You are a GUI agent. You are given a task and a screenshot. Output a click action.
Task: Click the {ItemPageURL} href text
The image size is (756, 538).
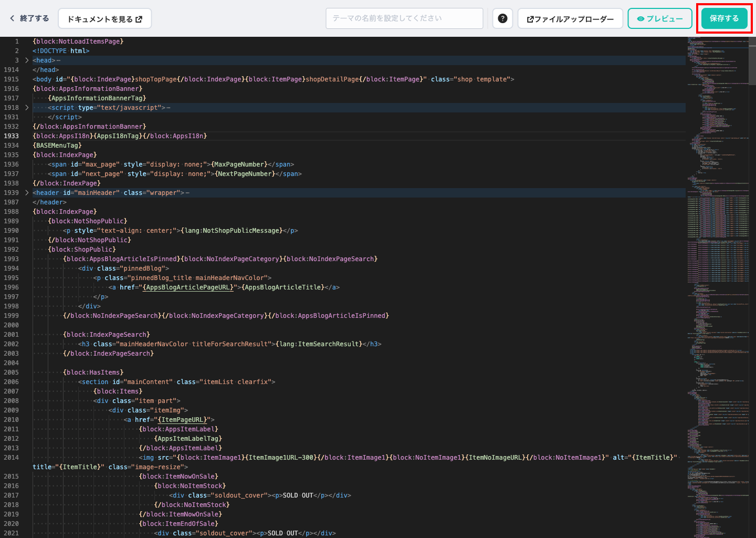coord(182,420)
